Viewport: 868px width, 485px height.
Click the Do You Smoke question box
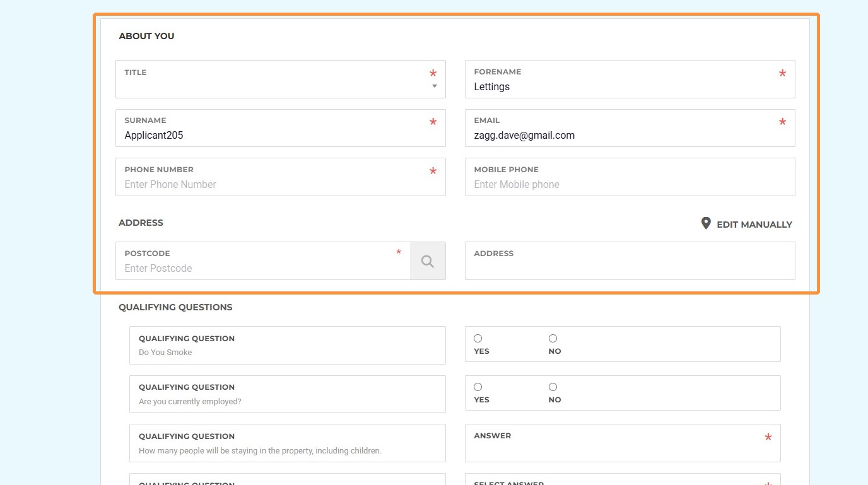point(287,345)
